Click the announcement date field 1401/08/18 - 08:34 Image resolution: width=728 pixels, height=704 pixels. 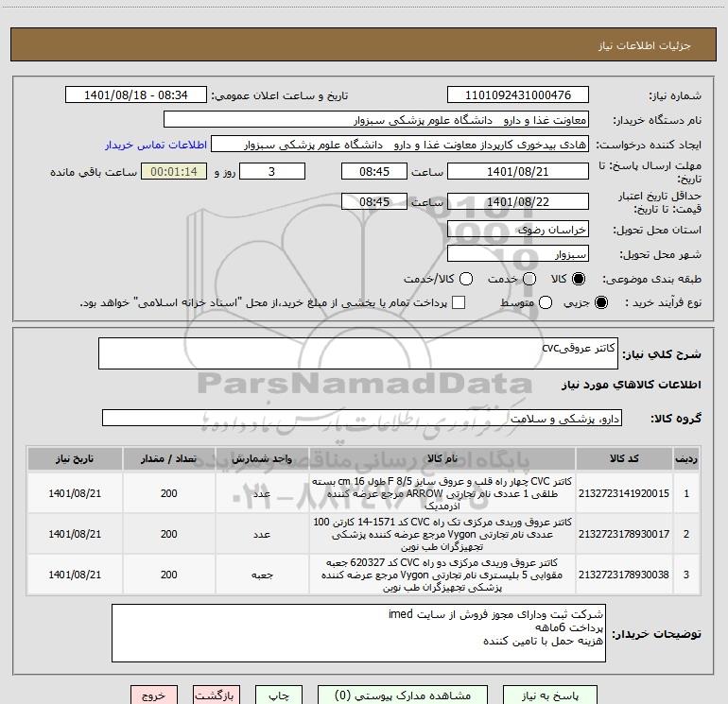pos(136,94)
